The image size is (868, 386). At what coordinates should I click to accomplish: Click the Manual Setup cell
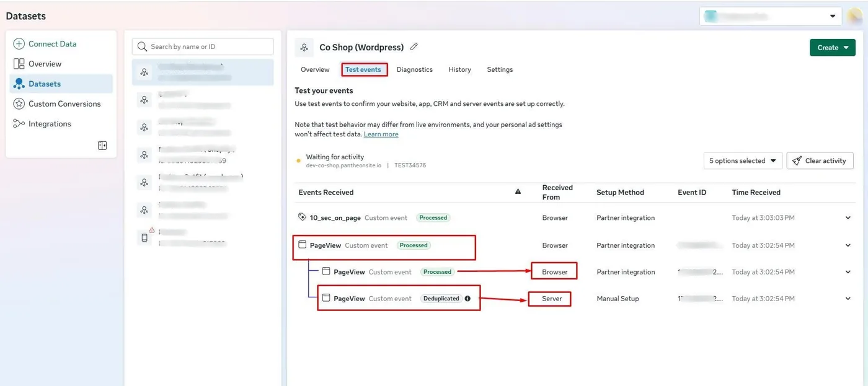tap(618, 299)
